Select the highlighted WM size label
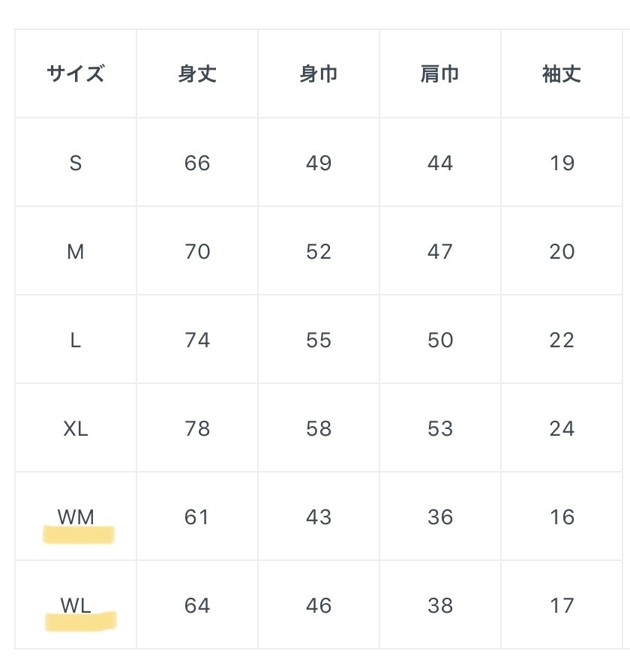Screen dimensions: 630x672 point(76,517)
